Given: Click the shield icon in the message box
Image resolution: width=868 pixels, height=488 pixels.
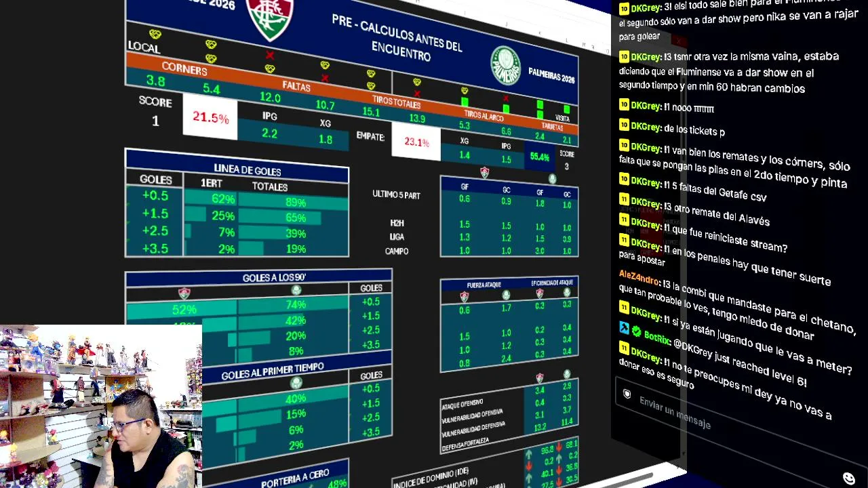Looking at the screenshot, I should coord(627,394).
